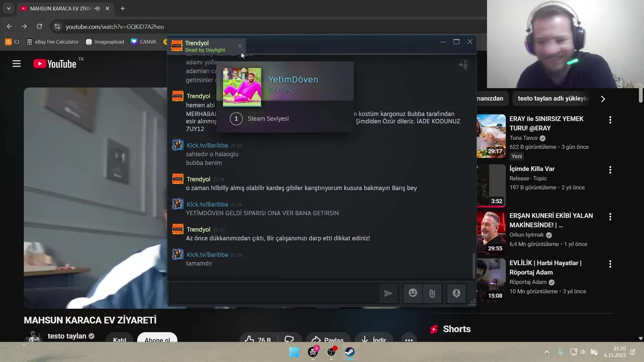The height and width of the screenshot is (362, 644).
Task: Click Trendyol avatar next to 'hemen abi' message
Action: click(178, 96)
